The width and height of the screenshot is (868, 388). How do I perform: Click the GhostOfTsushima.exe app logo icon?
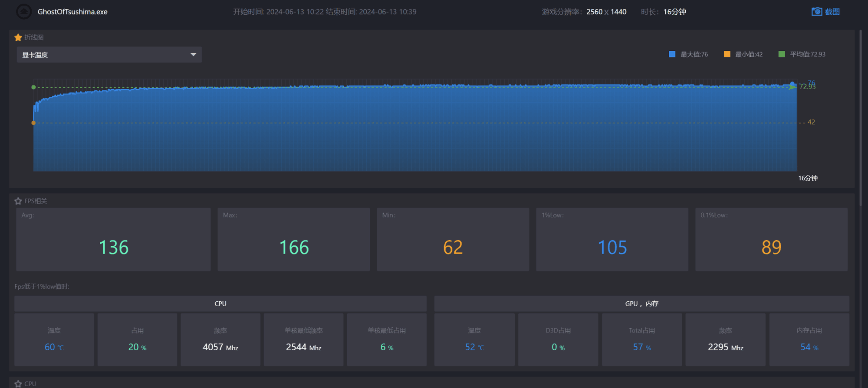coord(23,12)
